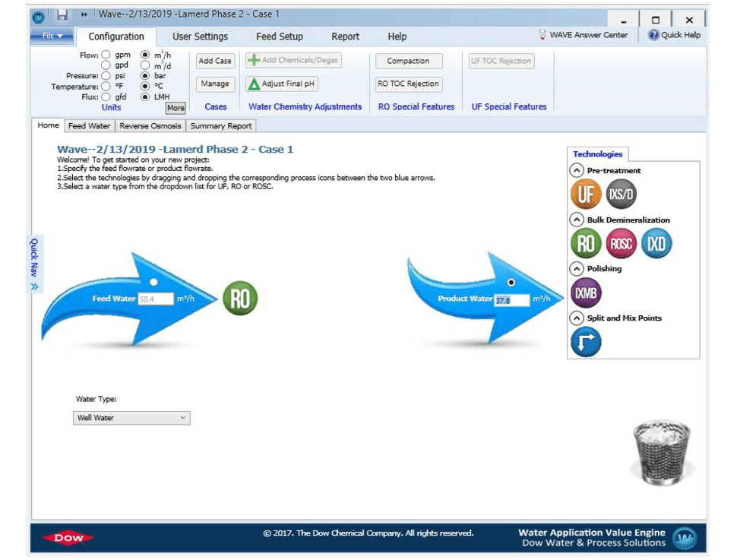
Task: Switch to Feed Setup ribbon tab
Action: coord(279,36)
